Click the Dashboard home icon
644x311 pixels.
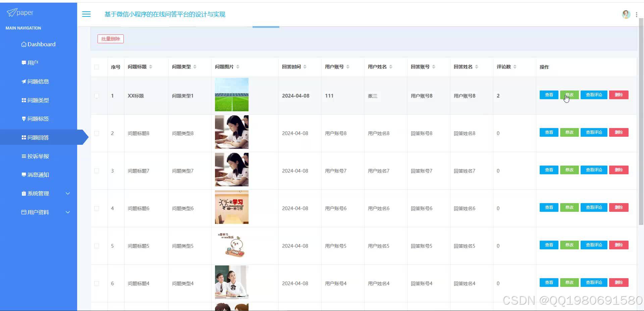click(x=24, y=44)
